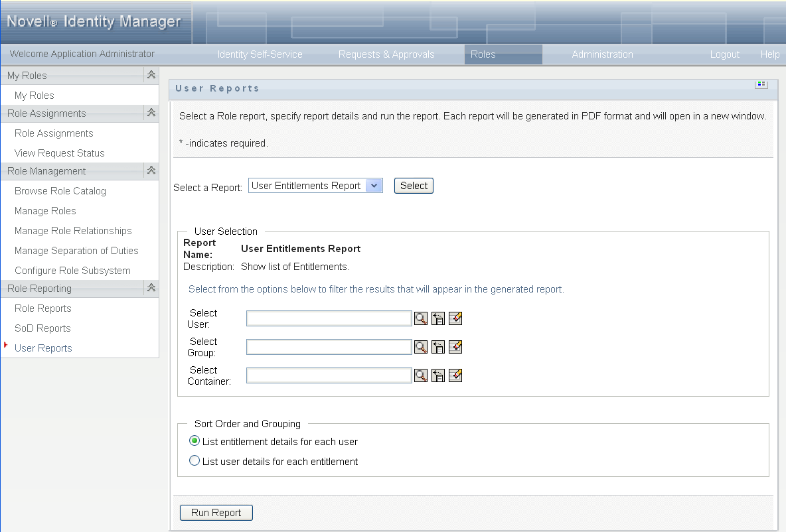Click the Novell Identity Manager logo

click(94, 21)
